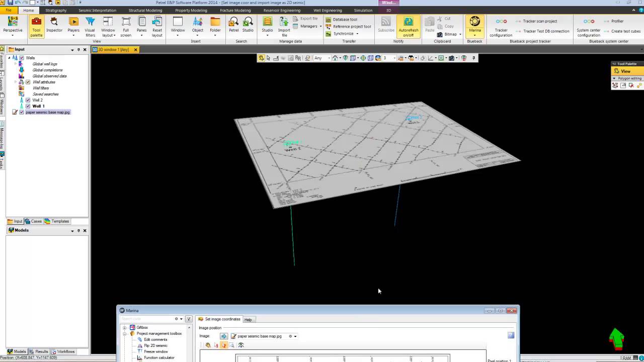Open the Help tab in Marina
Viewport: 644px width, 362px height.
(248, 319)
